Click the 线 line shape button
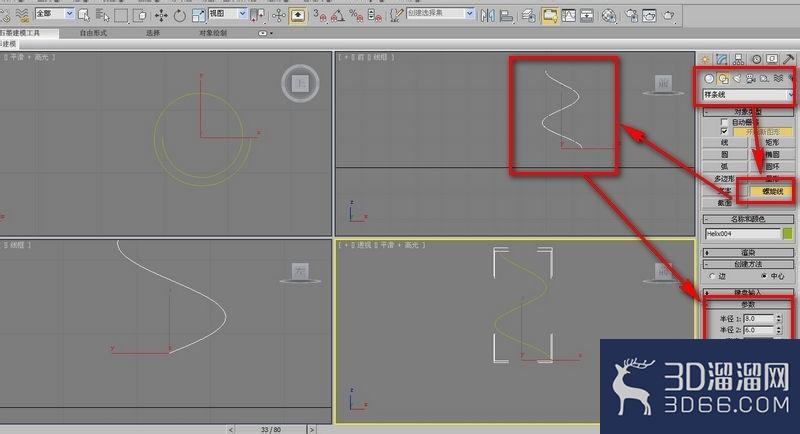Viewport: 800px width, 434px height. [x=724, y=143]
